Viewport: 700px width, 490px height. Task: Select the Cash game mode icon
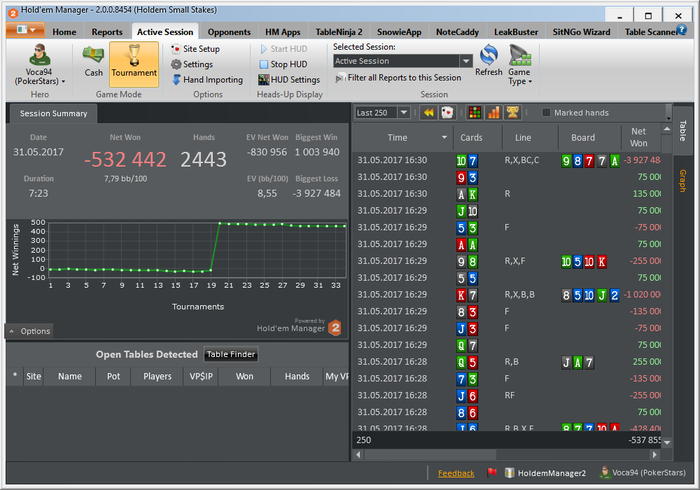(x=94, y=60)
